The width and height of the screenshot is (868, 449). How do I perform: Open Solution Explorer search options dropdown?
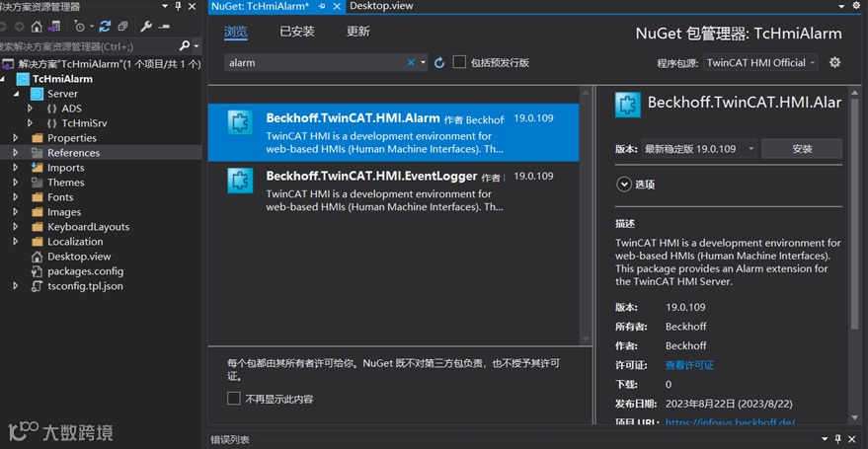(x=197, y=46)
